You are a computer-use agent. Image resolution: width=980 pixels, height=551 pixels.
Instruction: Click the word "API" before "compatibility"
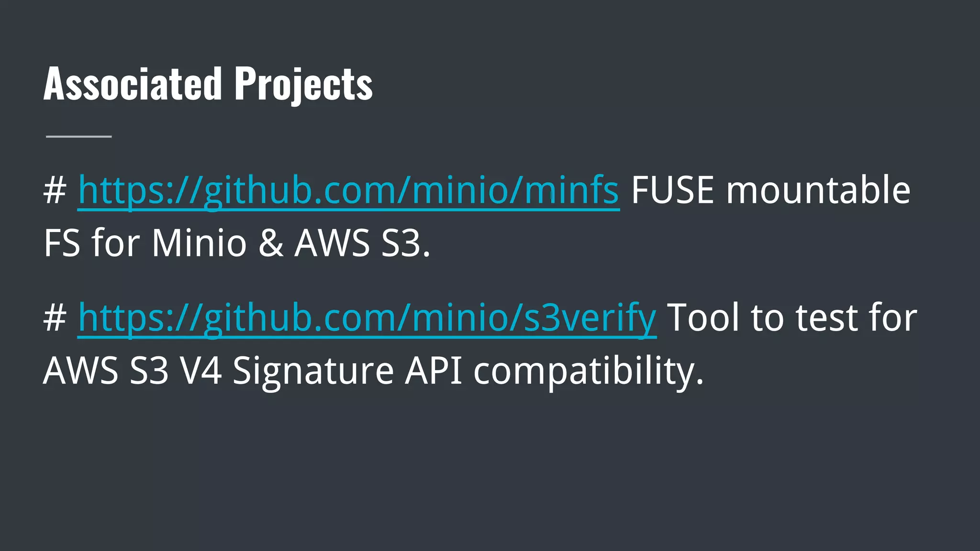coord(434,371)
